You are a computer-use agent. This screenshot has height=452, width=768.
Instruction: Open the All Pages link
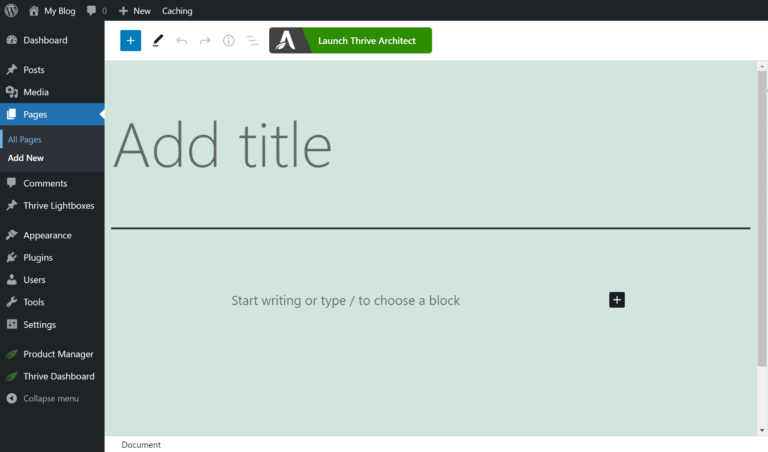pos(25,139)
